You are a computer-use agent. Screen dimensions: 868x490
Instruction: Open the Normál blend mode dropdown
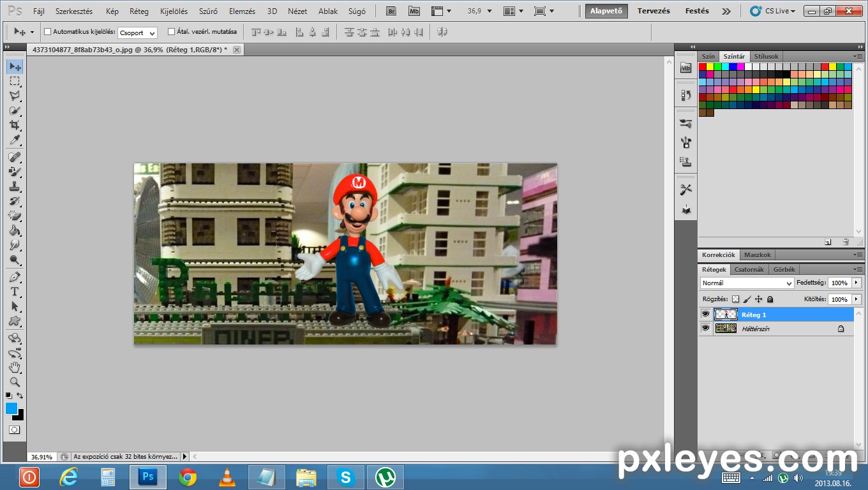tap(747, 283)
